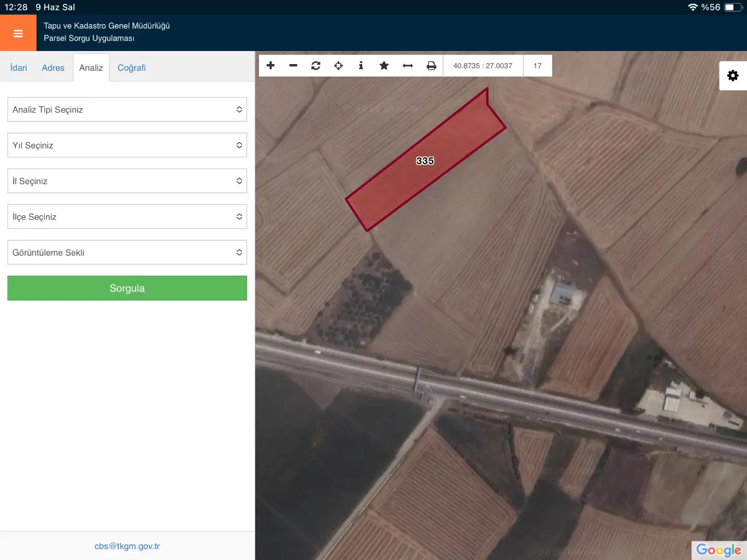Zoom in with the plus icon
Screen dimensions: 747x560
pos(271,65)
